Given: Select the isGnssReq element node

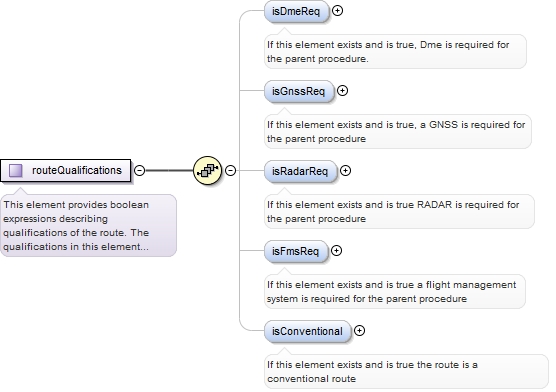Looking at the screenshot, I should pos(299,92).
